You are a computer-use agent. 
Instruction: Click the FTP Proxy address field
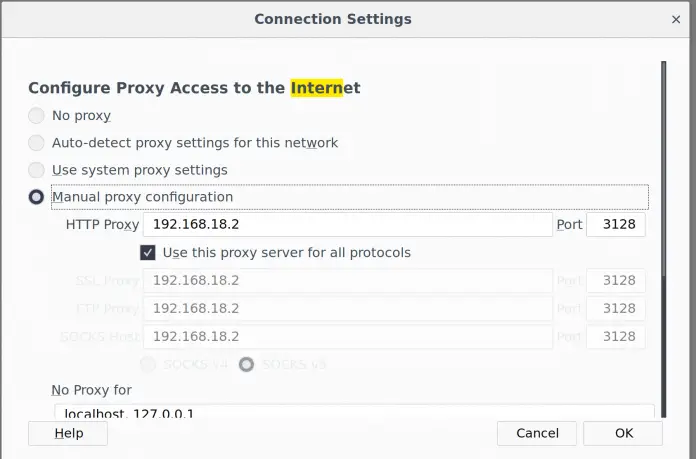(x=348, y=309)
